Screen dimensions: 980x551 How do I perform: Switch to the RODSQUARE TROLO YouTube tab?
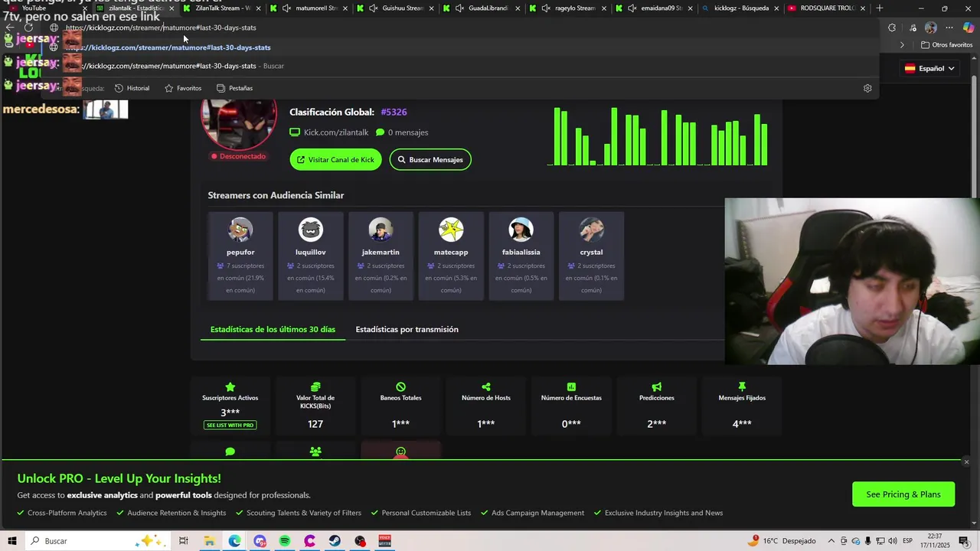(x=827, y=8)
